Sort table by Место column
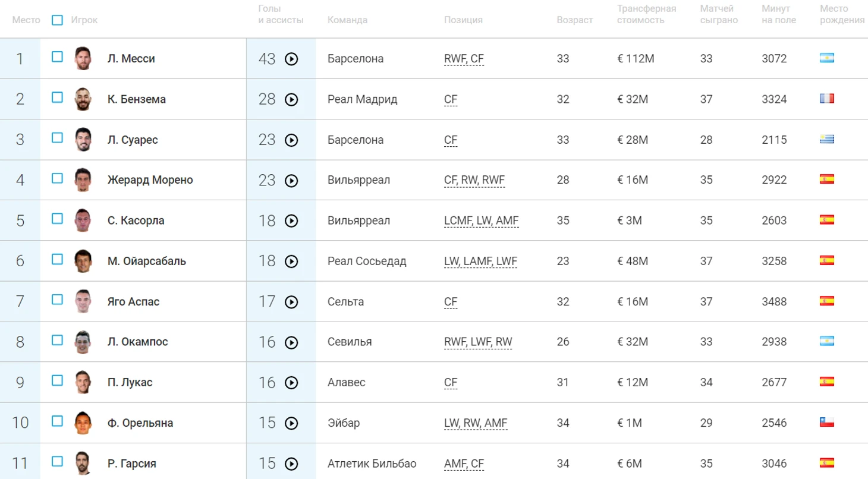The height and width of the screenshot is (479, 868). pyautogui.click(x=26, y=20)
